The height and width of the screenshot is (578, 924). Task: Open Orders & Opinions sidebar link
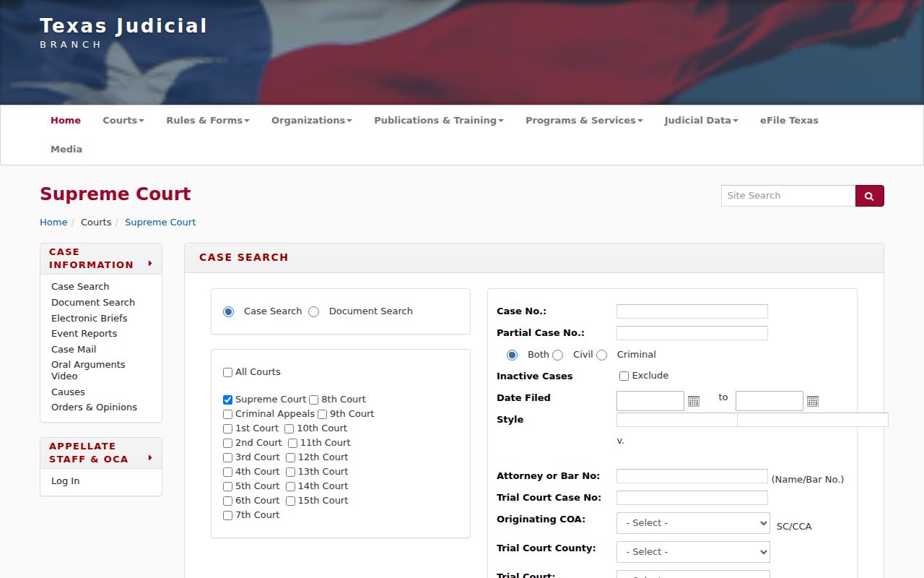[x=94, y=407]
